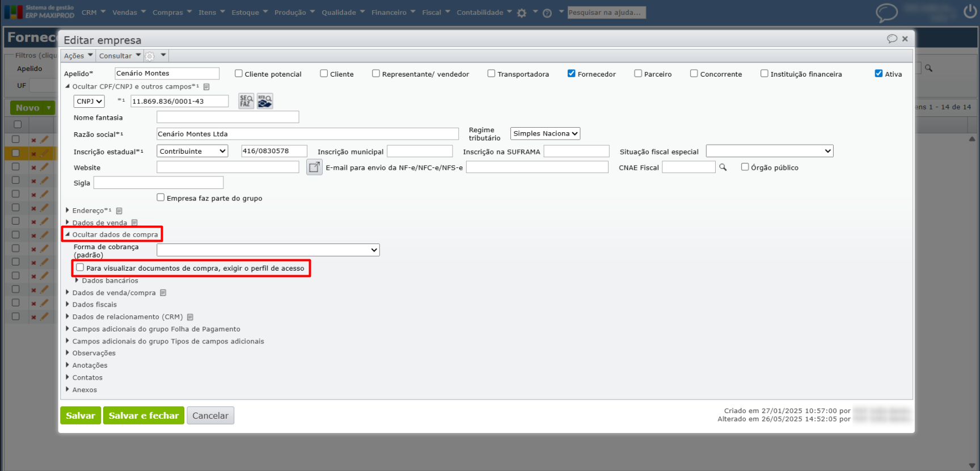The height and width of the screenshot is (471, 980).
Task: Click note icon beside Dados de relacionamento (CRM)
Action: pos(191,317)
